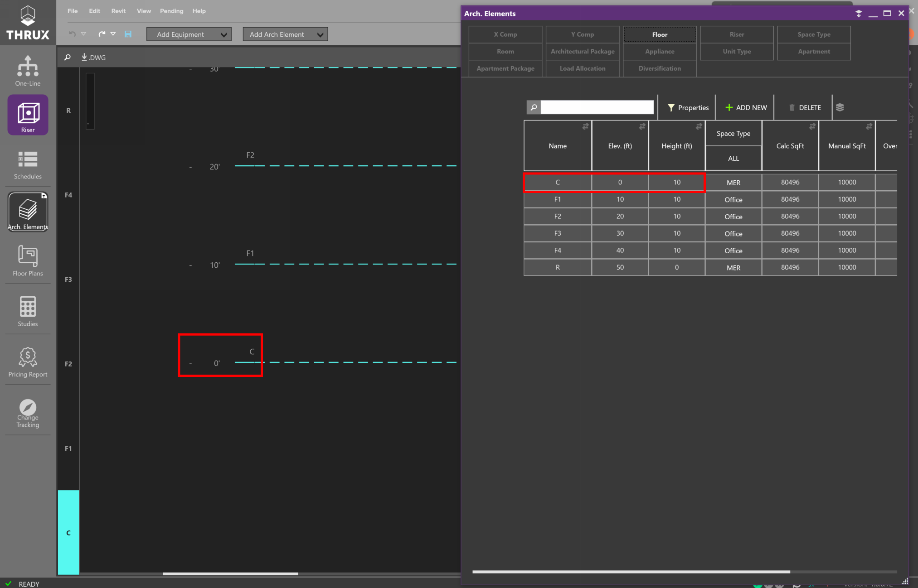The width and height of the screenshot is (918, 588).
Task: Open the Diversification tab
Action: 660,68
